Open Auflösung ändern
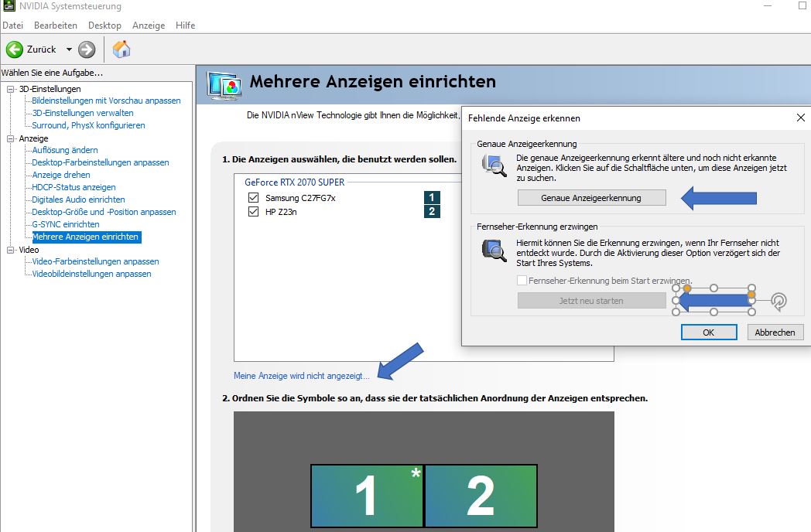The height and width of the screenshot is (532, 811). (65, 151)
